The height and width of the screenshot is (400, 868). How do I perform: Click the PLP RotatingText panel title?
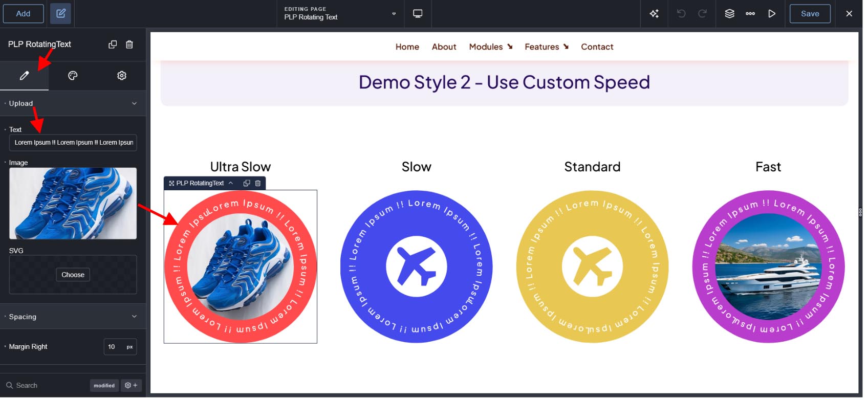(x=39, y=45)
